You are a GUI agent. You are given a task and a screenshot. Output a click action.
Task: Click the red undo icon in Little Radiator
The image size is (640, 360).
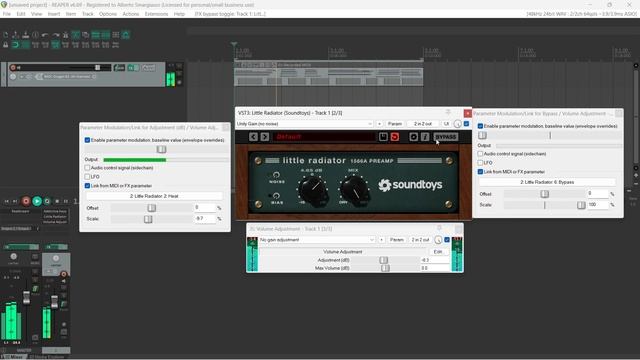point(395,137)
